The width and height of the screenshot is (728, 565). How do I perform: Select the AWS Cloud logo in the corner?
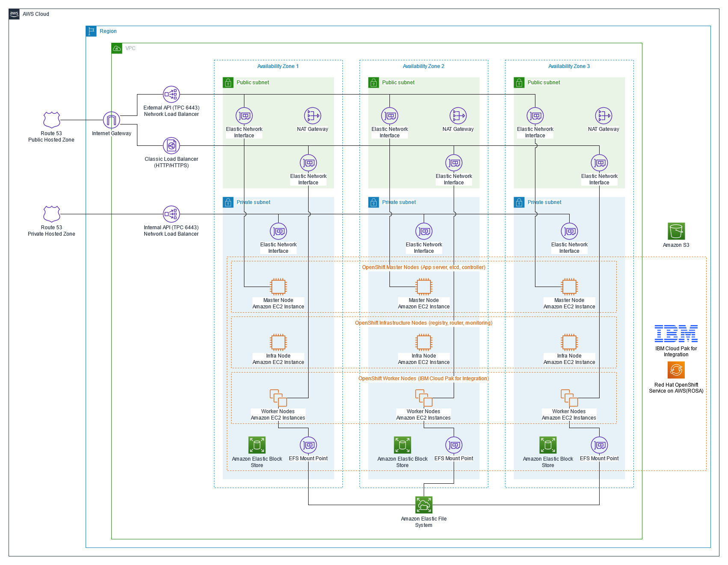tap(14, 14)
